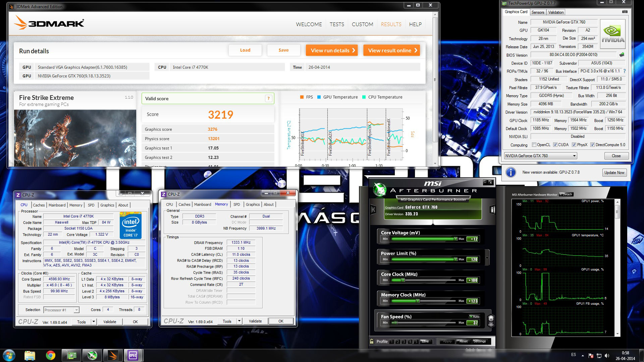Select Afterburner profile slot 5
Viewport: 644px width, 362px height.
pos(416,342)
